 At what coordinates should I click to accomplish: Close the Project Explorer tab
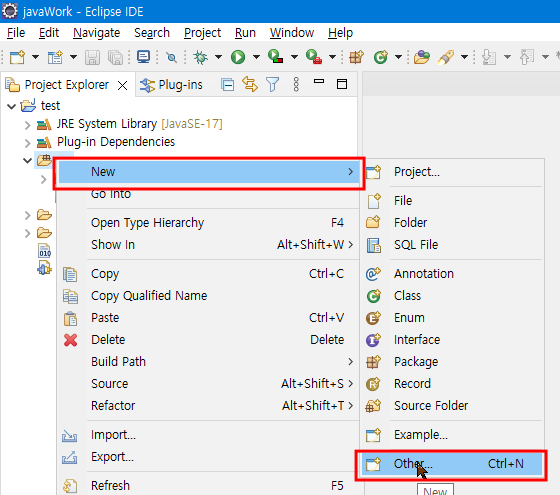[x=122, y=85]
